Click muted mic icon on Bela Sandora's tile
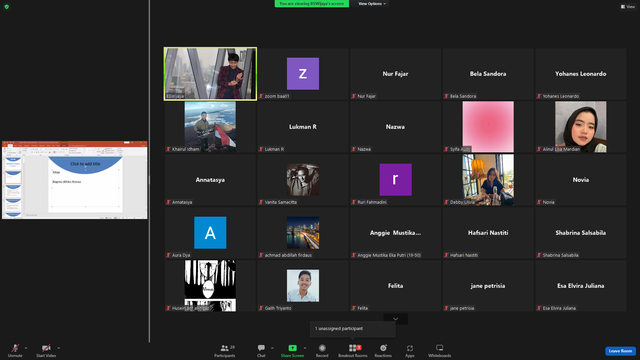640x360 pixels. (x=447, y=96)
